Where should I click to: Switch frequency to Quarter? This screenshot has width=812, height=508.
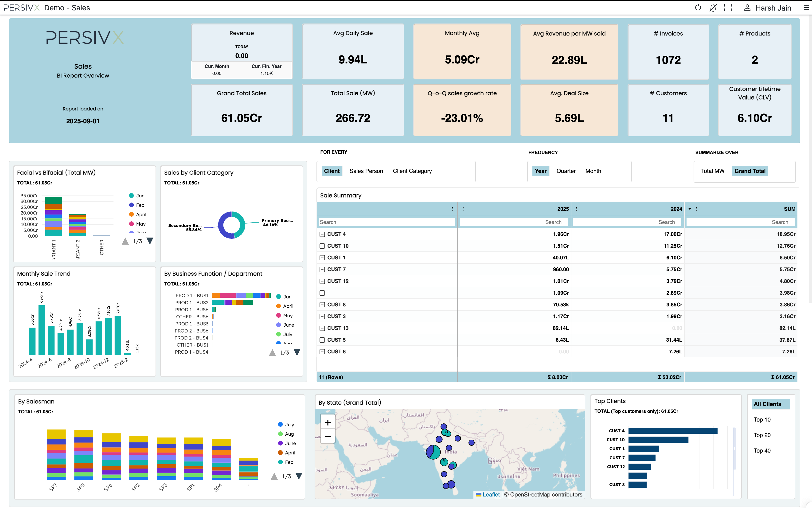click(x=566, y=171)
